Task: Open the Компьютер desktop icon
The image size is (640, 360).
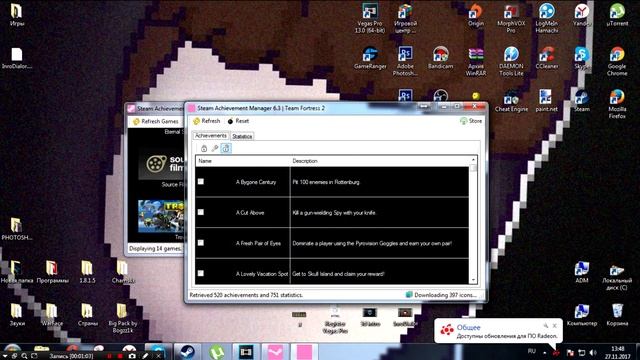Action: coord(582,315)
